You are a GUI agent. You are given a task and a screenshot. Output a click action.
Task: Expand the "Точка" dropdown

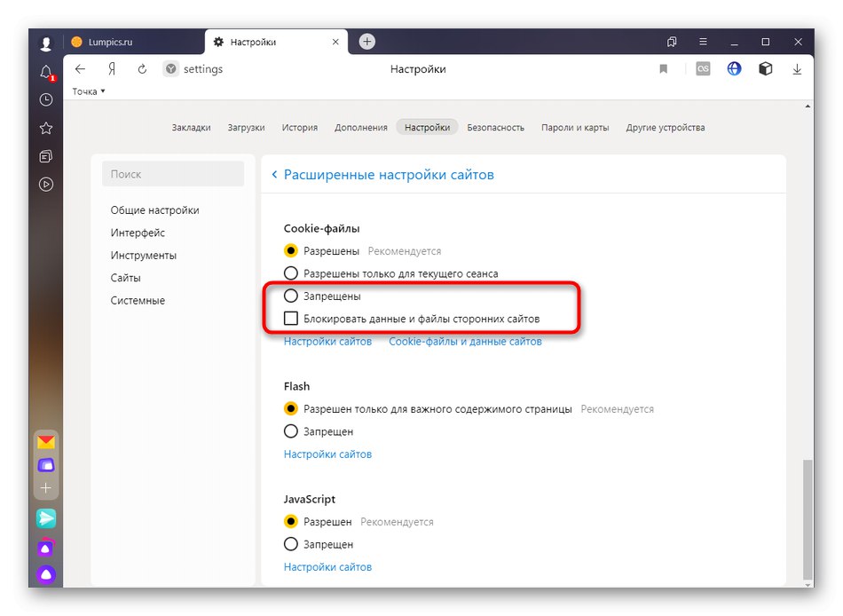pyautogui.click(x=89, y=91)
